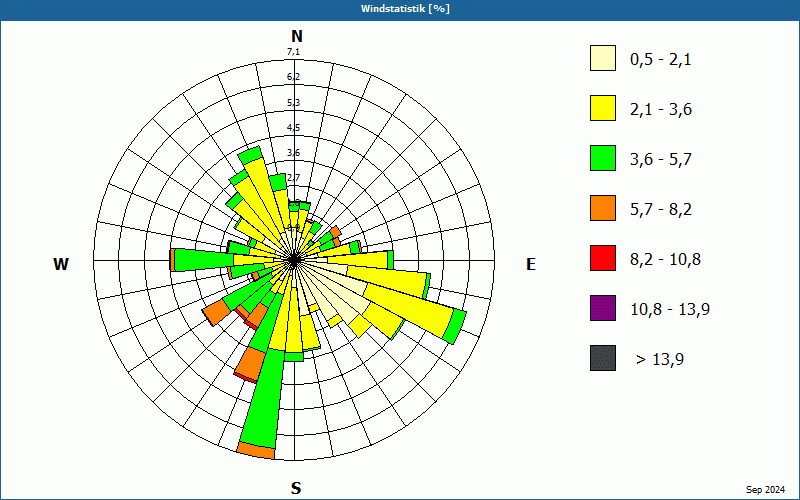This screenshot has height=500, width=800.
Task: Click the 'Sep 2024' date label
Action: [765, 490]
